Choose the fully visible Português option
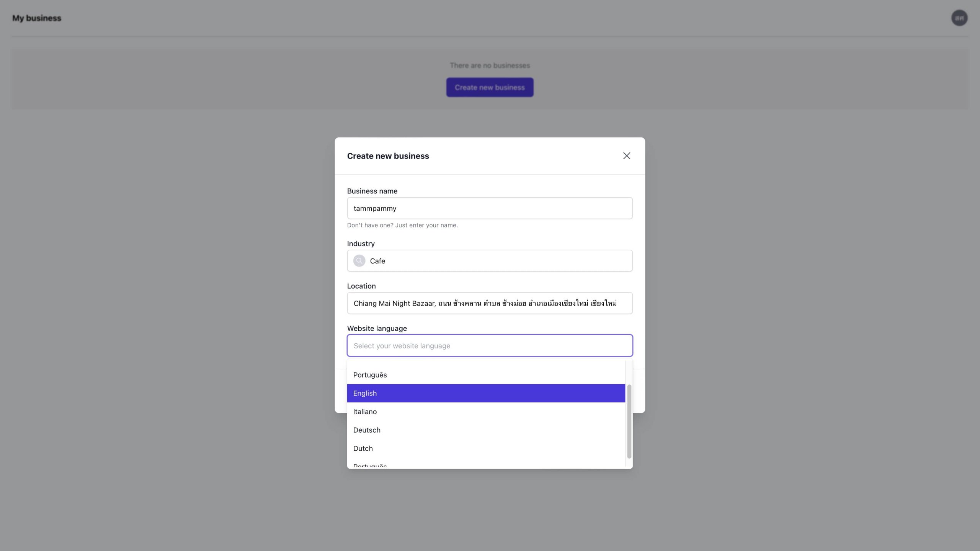 coord(486,375)
